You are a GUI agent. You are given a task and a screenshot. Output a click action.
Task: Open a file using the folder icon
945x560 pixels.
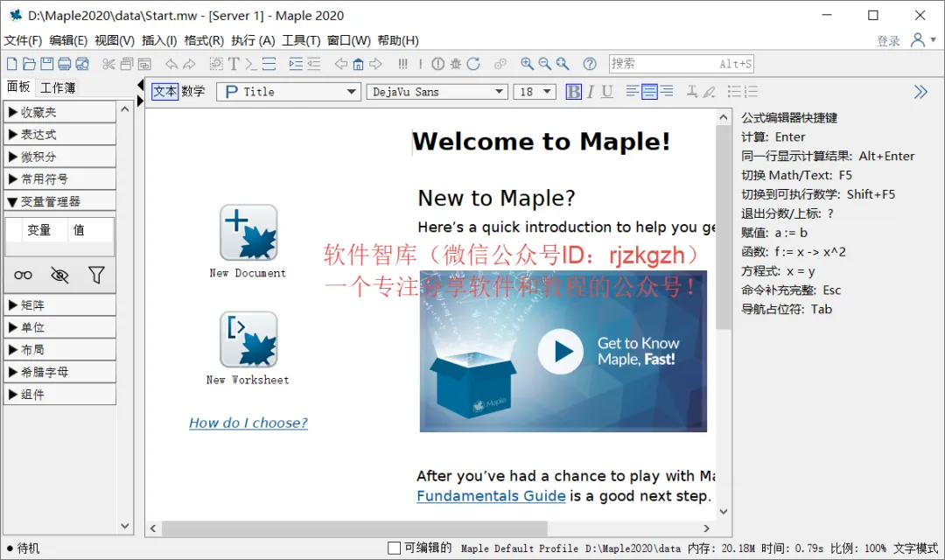point(29,64)
